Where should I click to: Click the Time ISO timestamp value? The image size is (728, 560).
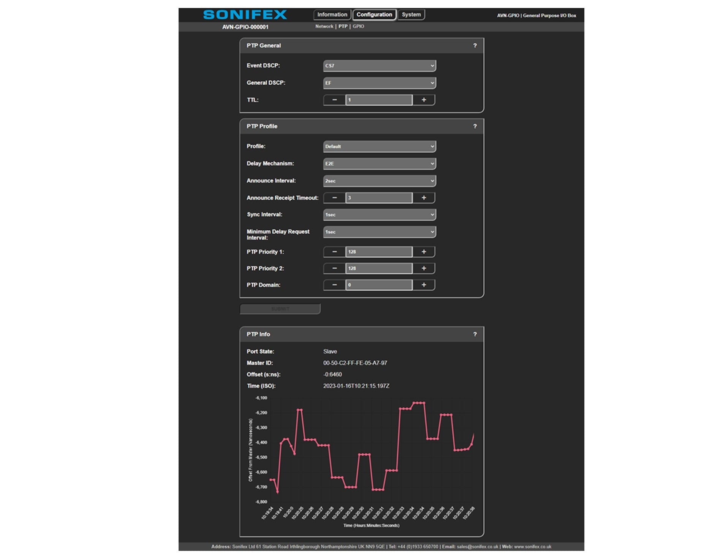pyautogui.click(x=356, y=386)
